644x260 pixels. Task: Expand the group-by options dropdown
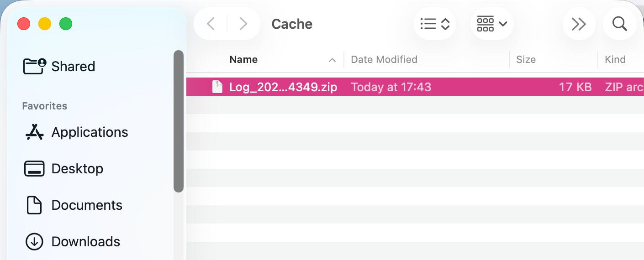pos(492,24)
